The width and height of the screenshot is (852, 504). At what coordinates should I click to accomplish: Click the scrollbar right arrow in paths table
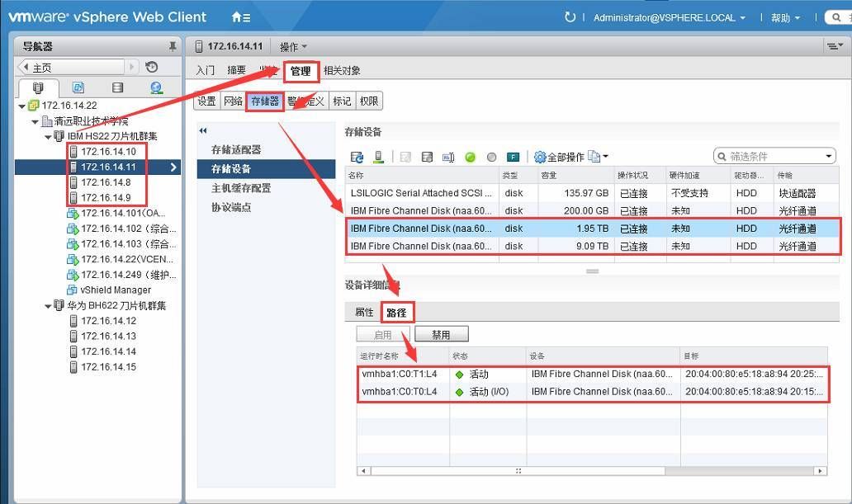[821, 471]
